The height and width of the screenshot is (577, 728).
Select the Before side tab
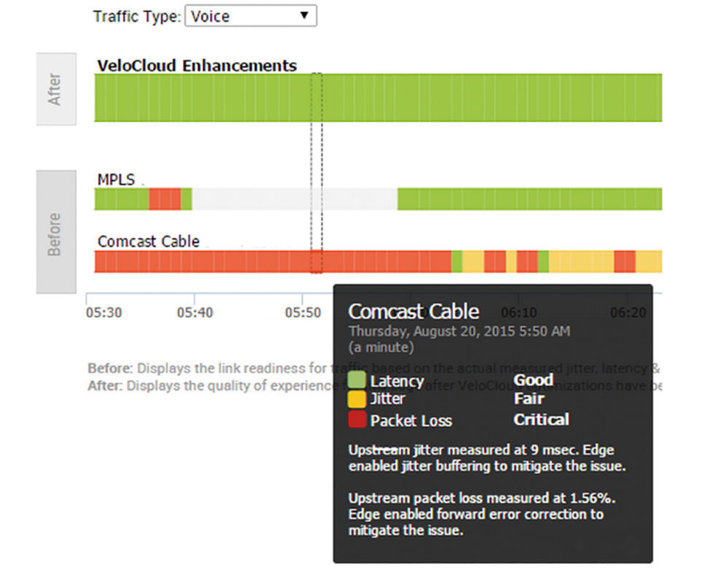(x=56, y=232)
